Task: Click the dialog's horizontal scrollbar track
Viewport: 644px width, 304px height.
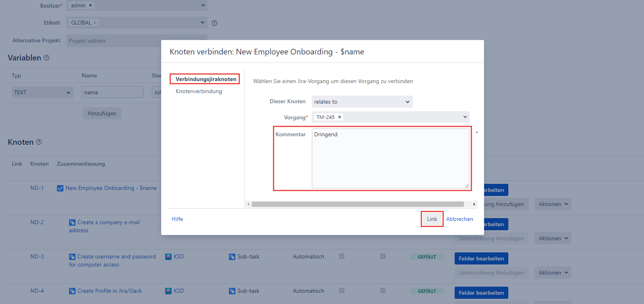Action: (358, 204)
